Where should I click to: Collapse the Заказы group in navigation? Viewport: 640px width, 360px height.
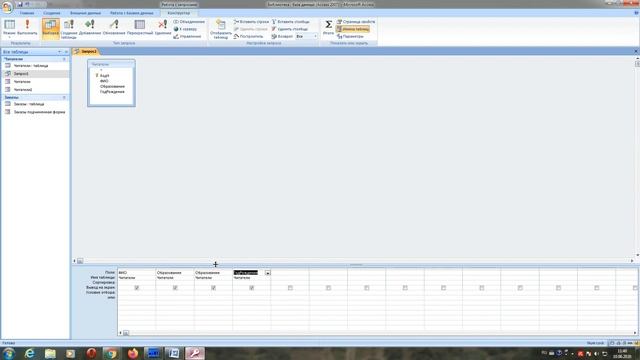click(64, 98)
